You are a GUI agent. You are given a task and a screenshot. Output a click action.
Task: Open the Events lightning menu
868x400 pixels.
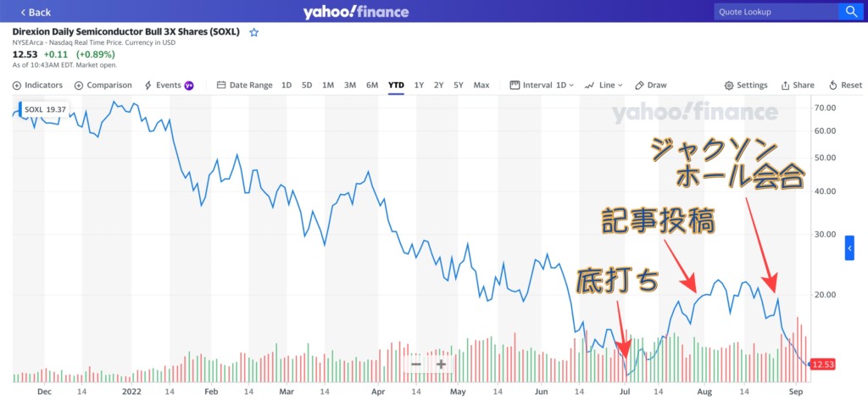169,86
